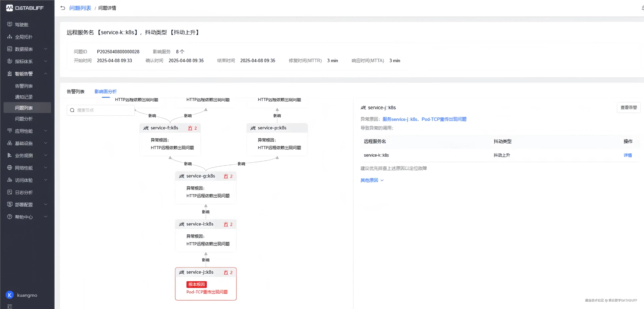Image resolution: width=644 pixels, height=309 pixels.
Task: Switch to the 告警列表 tab
Action: tap(75, 91)
